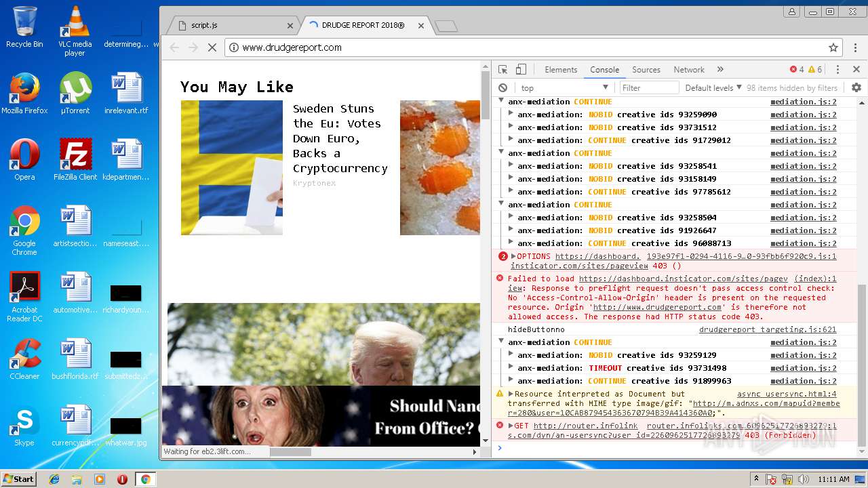Switch to the script.js browser tab

234,26
